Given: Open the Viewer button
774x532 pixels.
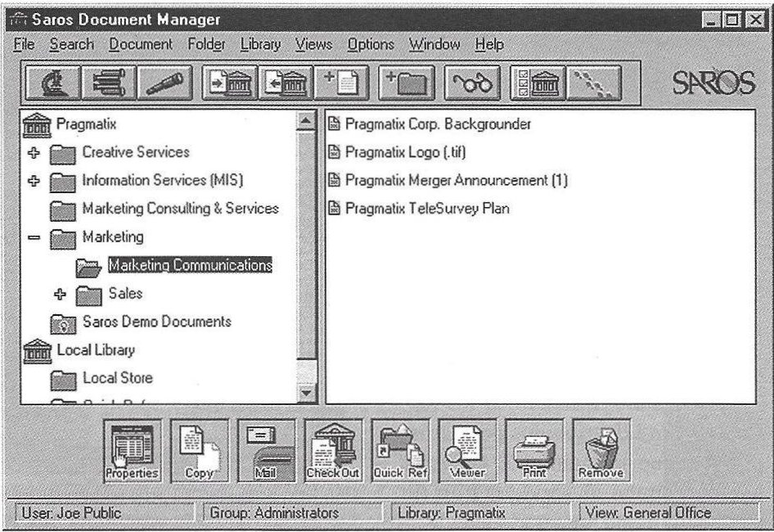Looking at the screenshot, I should coord(467,451).
